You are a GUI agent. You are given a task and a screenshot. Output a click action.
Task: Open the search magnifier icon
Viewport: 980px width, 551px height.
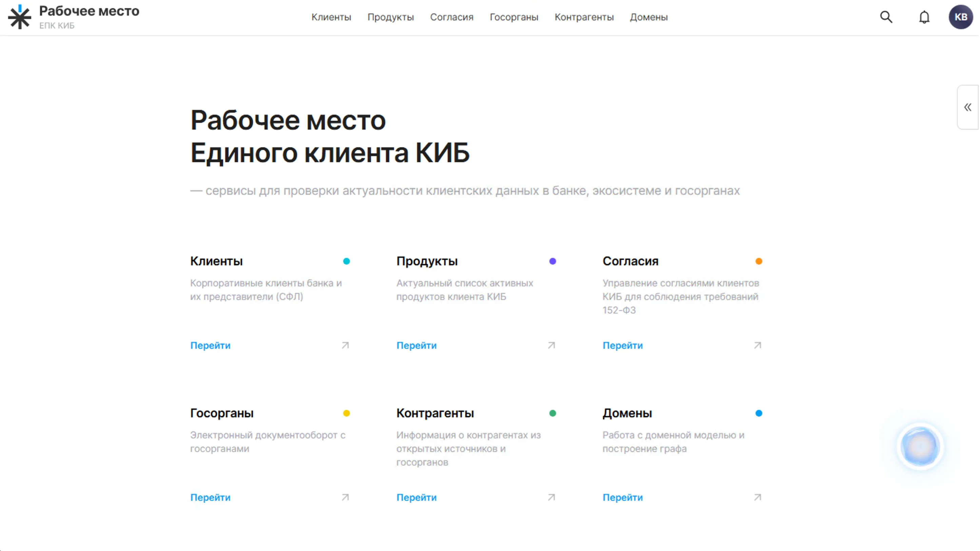coord(886,17)
